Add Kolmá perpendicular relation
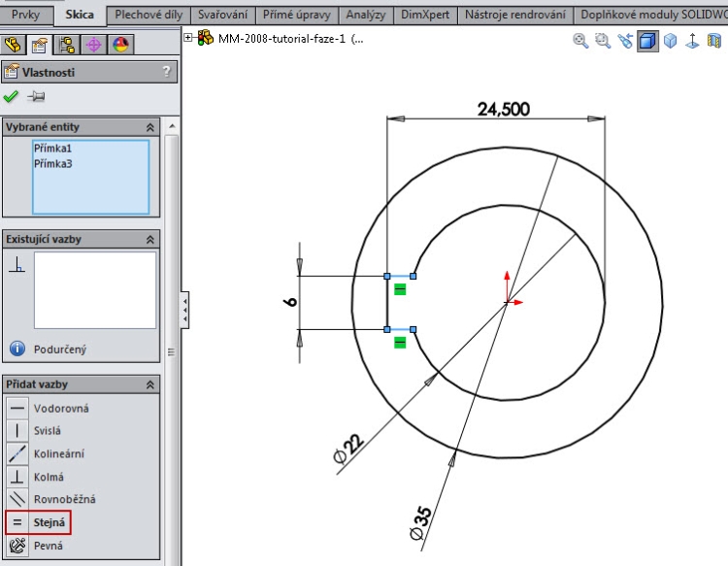This screenshot has height=566, width=728. 35,477
